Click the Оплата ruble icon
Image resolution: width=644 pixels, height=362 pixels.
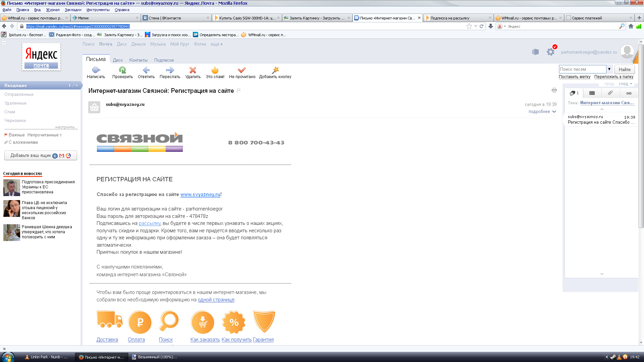tap(140, 322)
